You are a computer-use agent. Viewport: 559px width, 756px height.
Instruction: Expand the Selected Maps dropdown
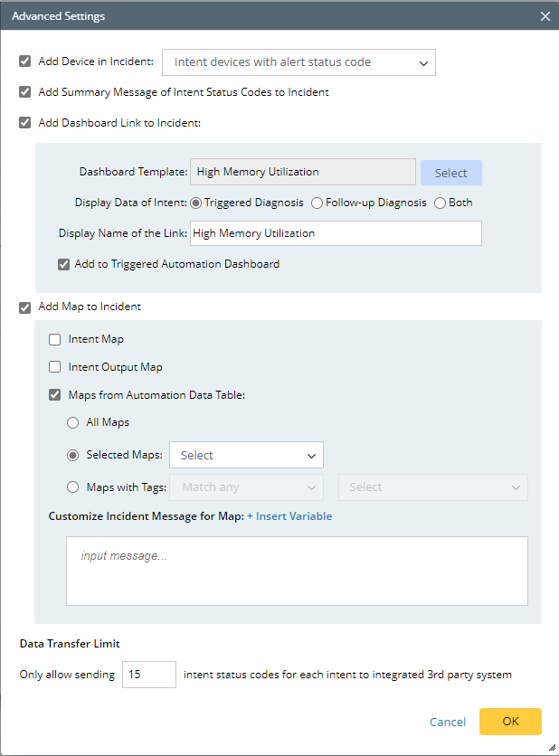[246, 455]
